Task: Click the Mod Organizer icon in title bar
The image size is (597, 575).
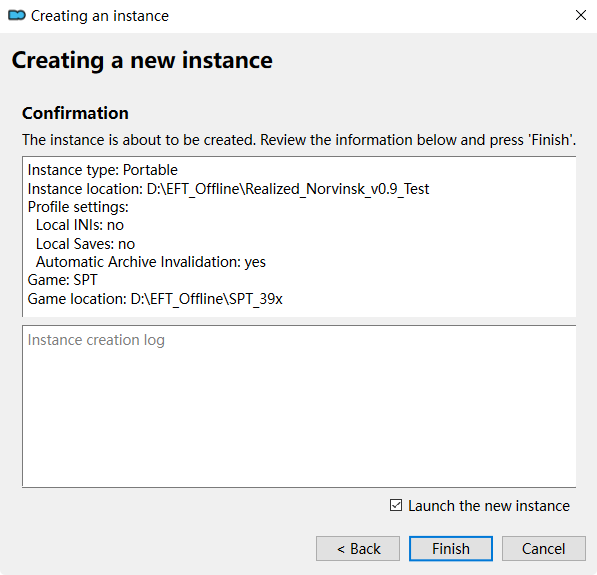Action: tap(17, 16)
